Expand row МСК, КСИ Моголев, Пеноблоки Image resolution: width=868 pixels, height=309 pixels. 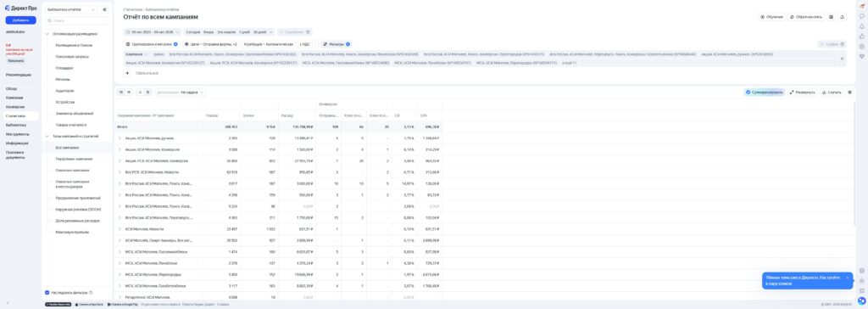click(120, 263)
